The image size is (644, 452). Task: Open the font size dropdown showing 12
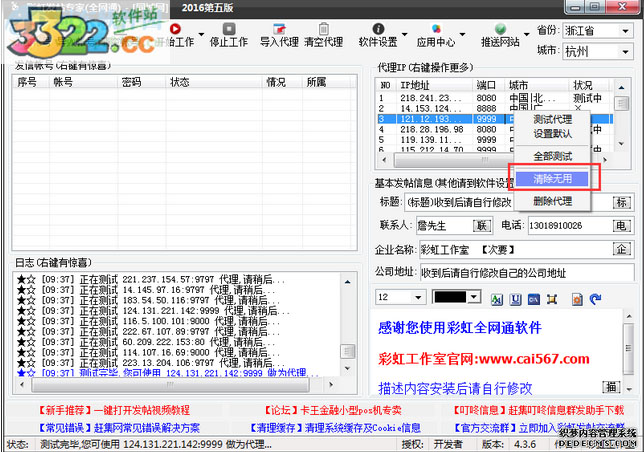pyautogui.click(x=400, y=297)
